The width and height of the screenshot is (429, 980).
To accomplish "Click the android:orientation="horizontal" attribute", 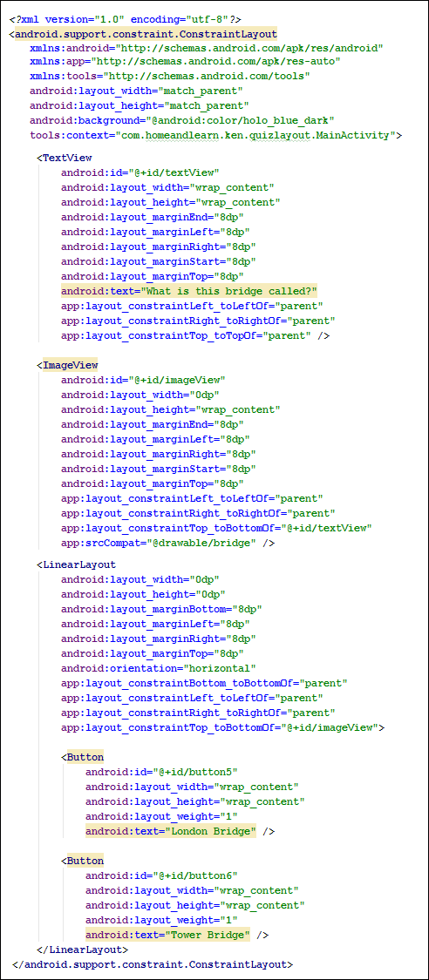I will point(158,668).
